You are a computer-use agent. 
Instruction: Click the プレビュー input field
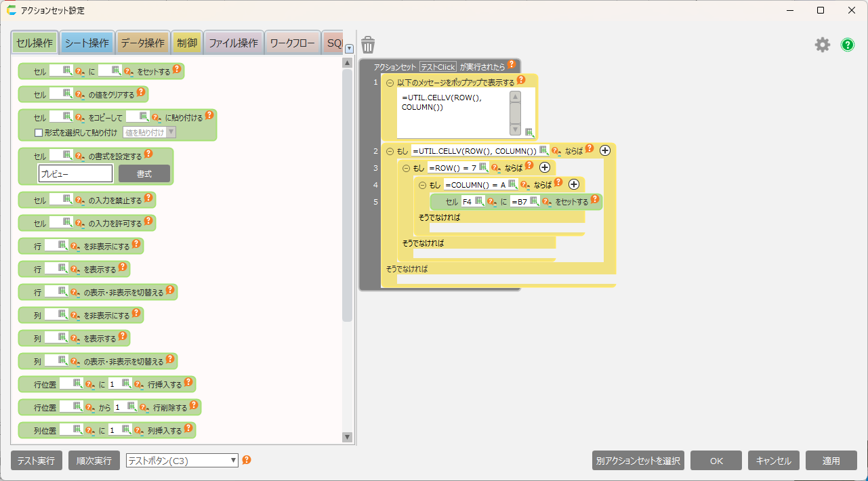(75, 174)
